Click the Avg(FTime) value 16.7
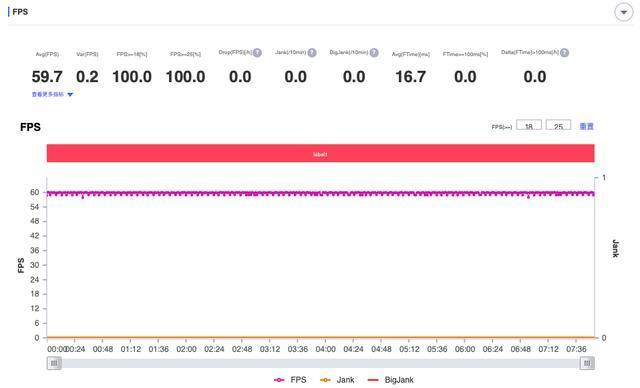Screen dimensions: 640x388 pos(411,77)
